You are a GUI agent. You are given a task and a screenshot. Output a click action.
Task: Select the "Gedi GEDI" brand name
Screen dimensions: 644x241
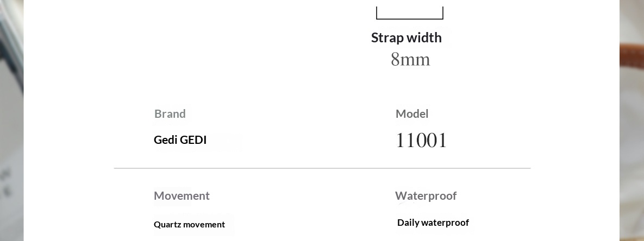tap(180, 140)
